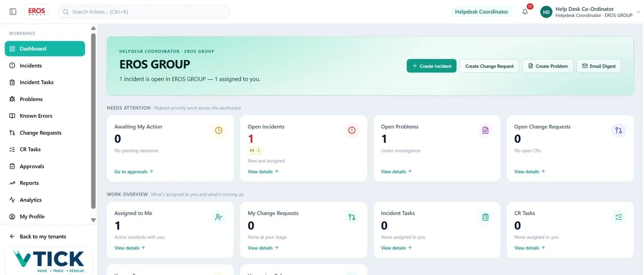Click the EROS Group logo
The width and height of the screenshot is (644, 275).
point(36,12)
